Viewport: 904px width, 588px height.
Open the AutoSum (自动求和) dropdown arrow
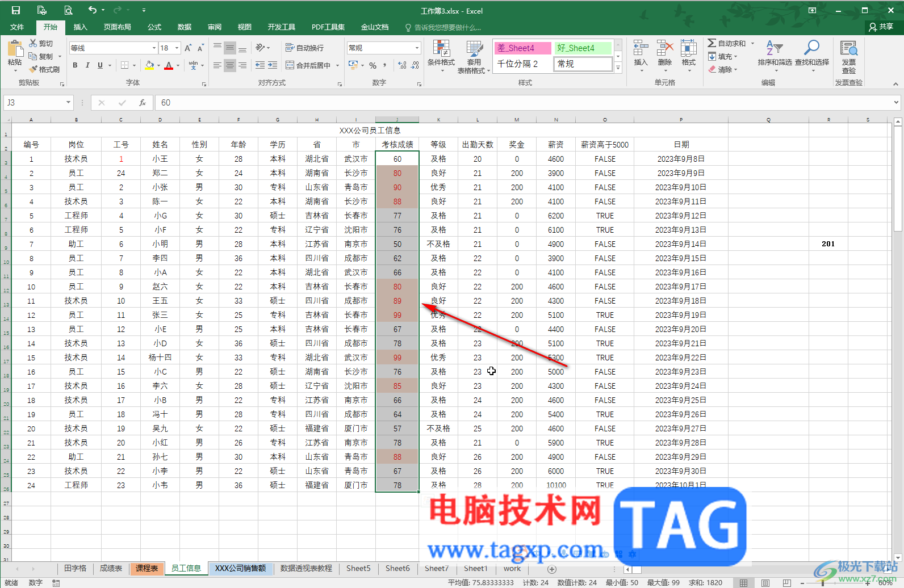pos(752,43)
